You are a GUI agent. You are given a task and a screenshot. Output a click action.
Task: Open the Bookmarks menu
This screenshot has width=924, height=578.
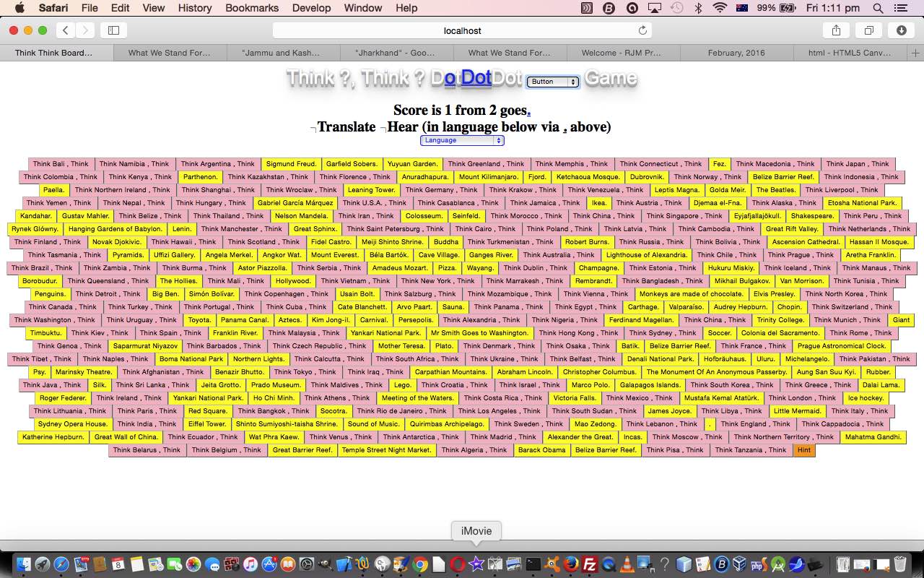pyautogui.click(x=252, y=8)
